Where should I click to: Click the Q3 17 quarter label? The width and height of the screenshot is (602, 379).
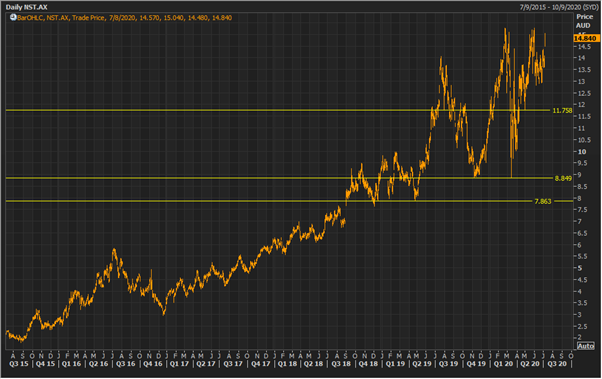(x=233, y=364)
